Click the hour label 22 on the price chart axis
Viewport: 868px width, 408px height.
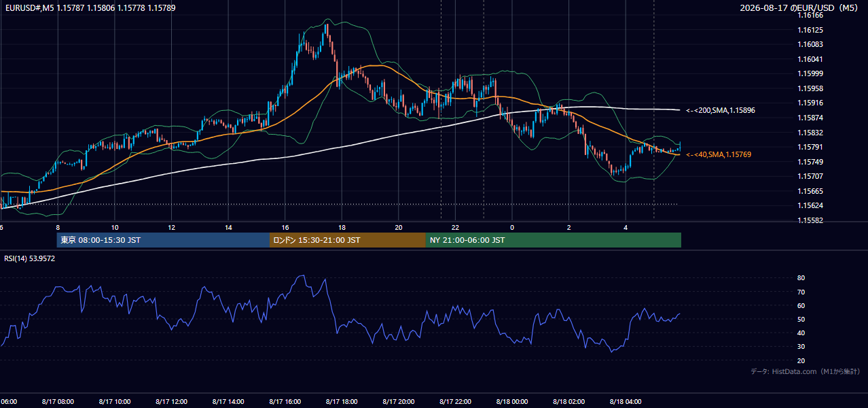455,228
